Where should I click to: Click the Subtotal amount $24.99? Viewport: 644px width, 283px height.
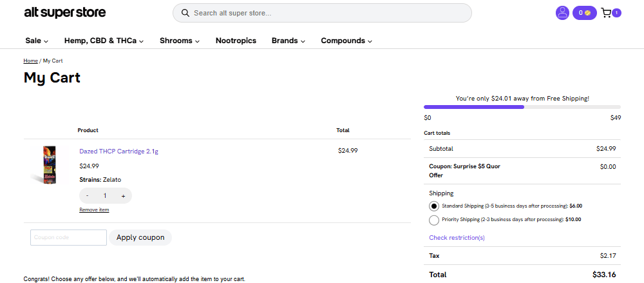click(x=606, y=149)
